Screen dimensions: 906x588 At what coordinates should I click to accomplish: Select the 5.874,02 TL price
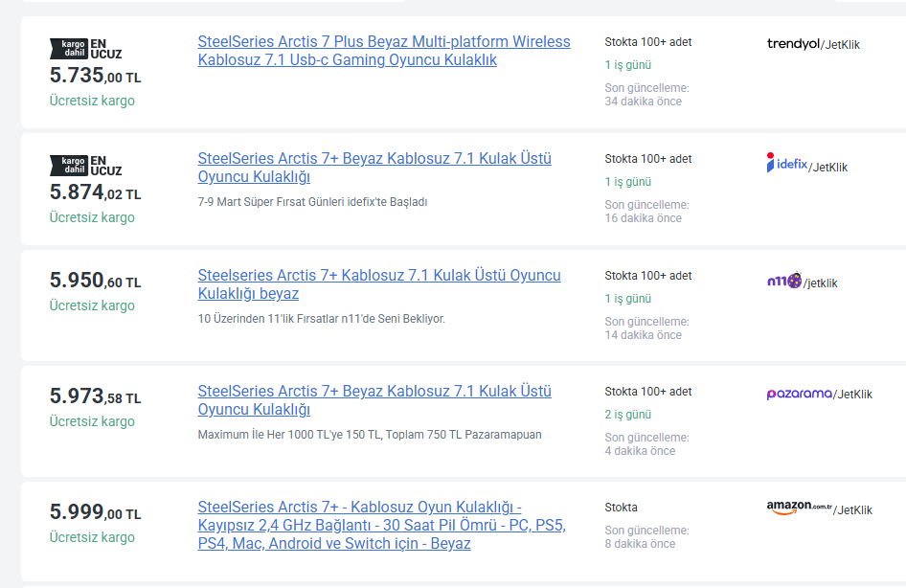point(95,193)
